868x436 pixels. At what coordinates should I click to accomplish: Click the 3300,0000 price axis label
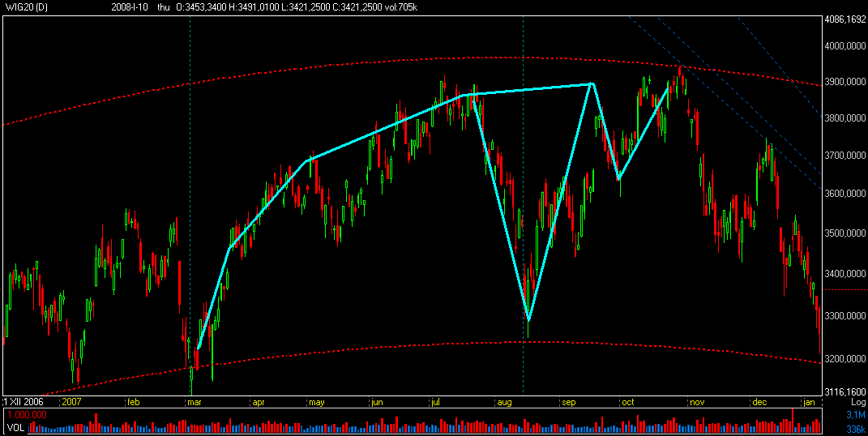844,315
